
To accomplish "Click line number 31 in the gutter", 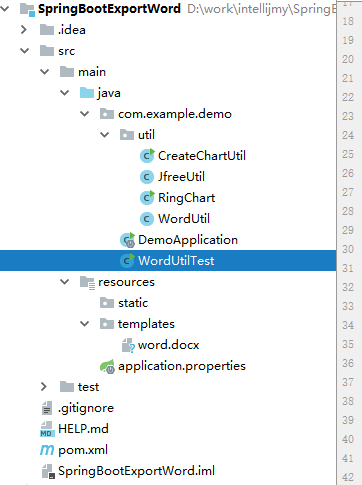I will click(x=348, y=268).
